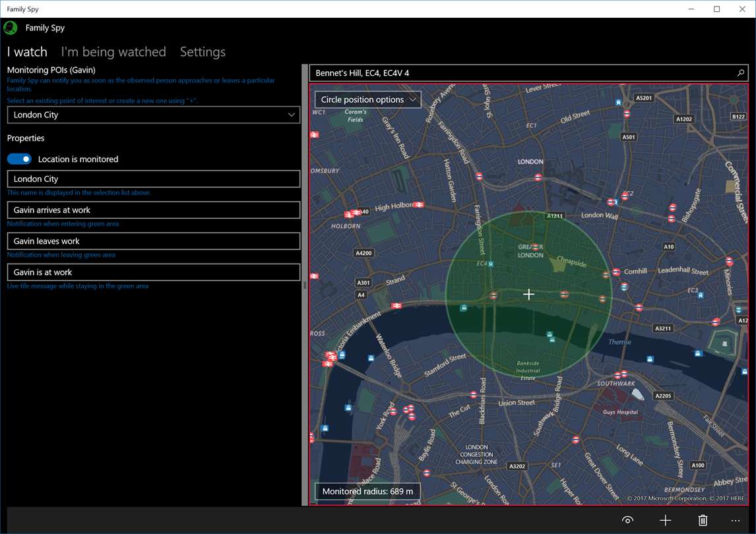This screenshot has width=756, height=534.
Task: Open Circle position options dropdown
Action: (x=368, y=100)
